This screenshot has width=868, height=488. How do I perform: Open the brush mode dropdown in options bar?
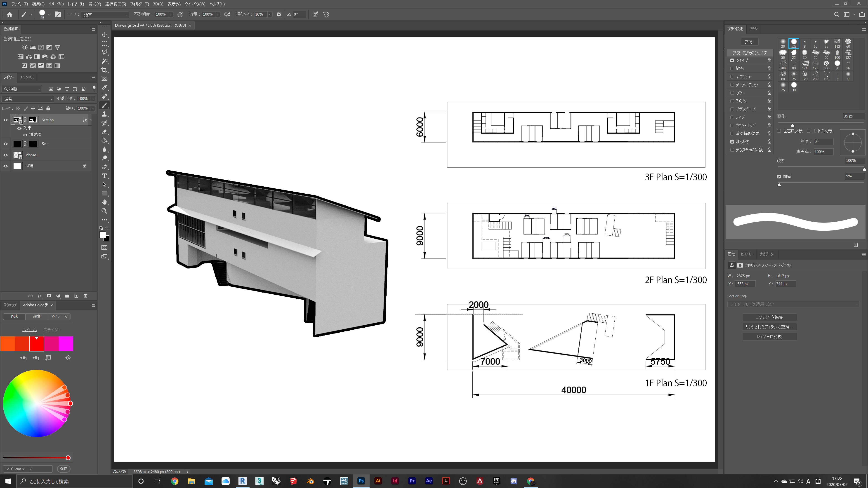[x=105, y=14]
